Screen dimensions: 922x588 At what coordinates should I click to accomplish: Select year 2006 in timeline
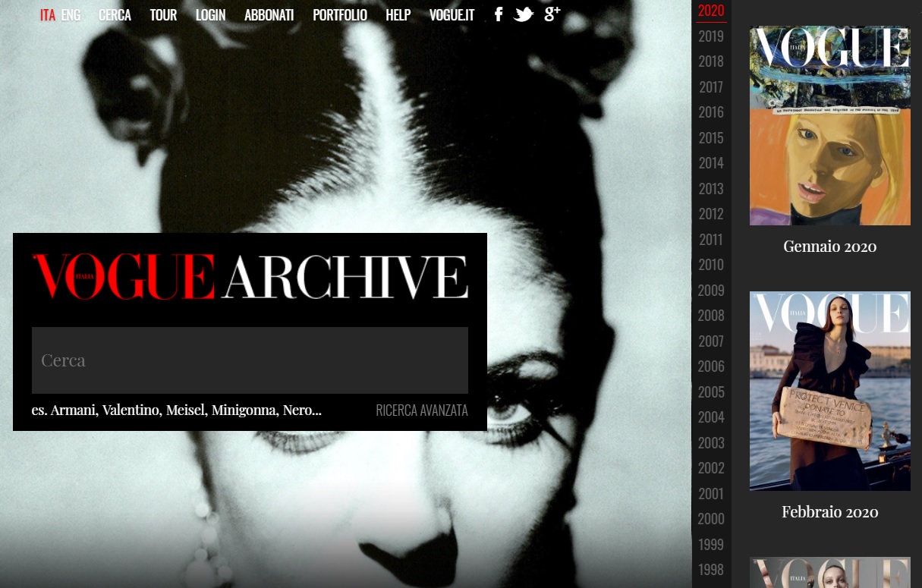point(711,366)
